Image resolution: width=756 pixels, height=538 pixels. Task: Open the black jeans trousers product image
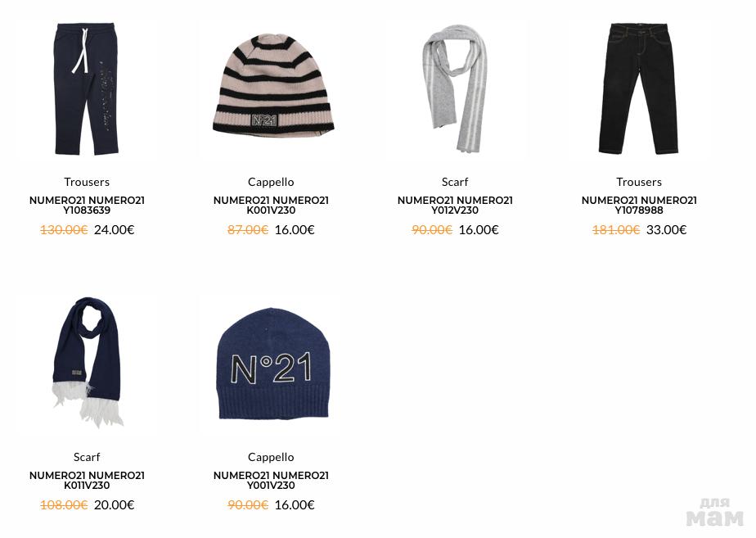[x=639, y=88]
